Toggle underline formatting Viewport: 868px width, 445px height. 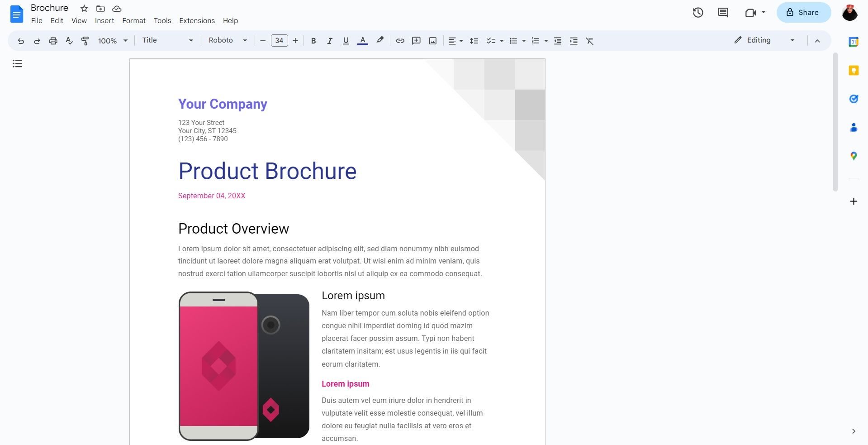click(x=346, y=41)
